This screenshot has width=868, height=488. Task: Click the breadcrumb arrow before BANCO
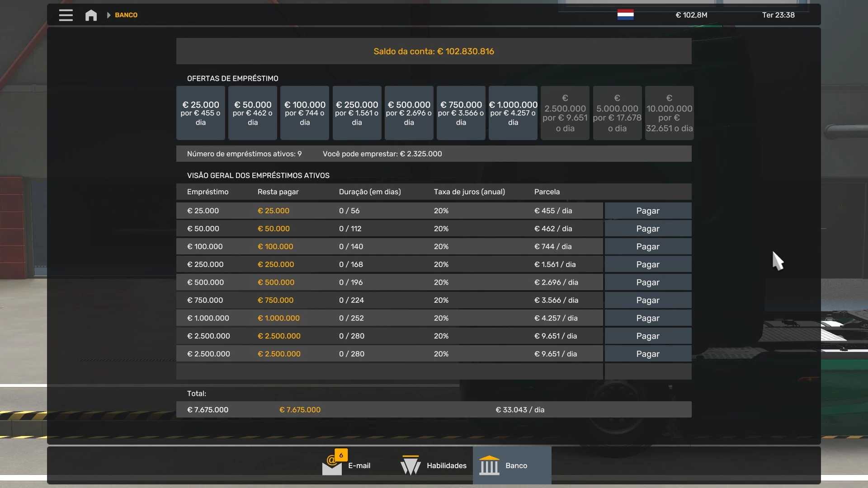click(108, 15)
